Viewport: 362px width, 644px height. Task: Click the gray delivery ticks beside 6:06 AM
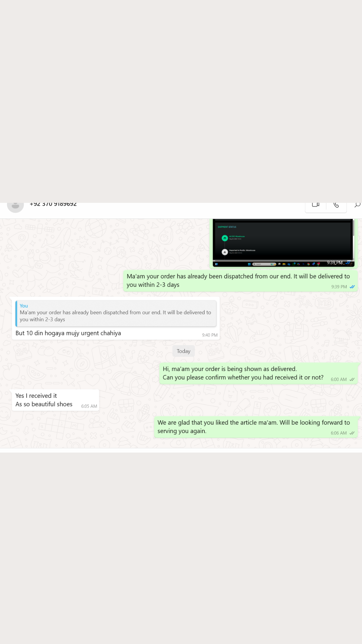(x=352, y=433)
